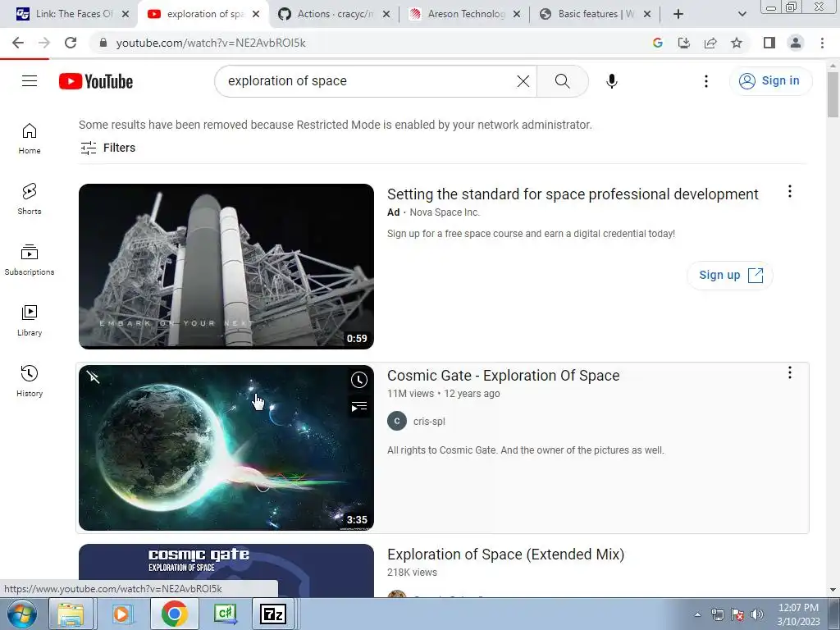
Task: Open 'Cosmic Gate - Exploration Of Space' title
Action: [503, 376]
